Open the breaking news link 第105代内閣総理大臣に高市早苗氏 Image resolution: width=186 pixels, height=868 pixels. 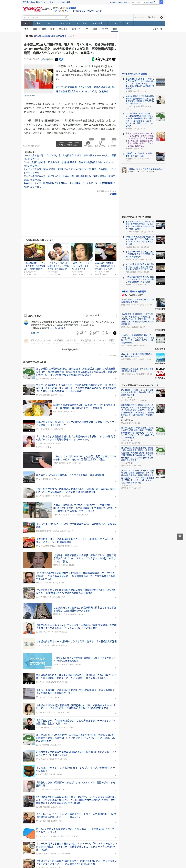50,36
